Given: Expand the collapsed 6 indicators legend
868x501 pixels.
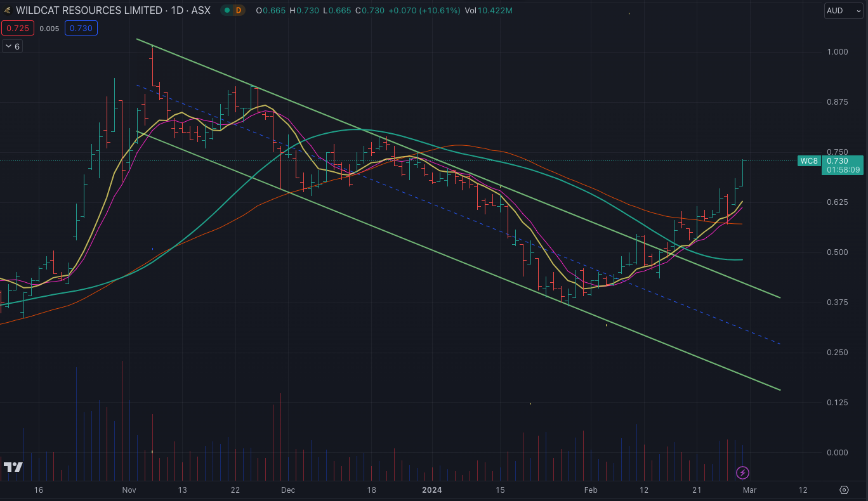Looking at the screenshot, I should click(12, 46).
